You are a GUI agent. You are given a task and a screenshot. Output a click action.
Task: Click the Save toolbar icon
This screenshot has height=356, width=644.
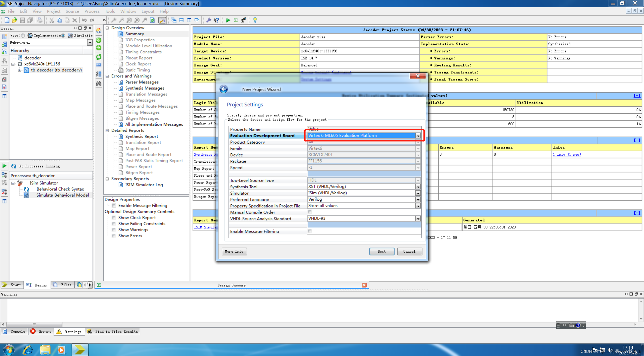coord(22,20)
